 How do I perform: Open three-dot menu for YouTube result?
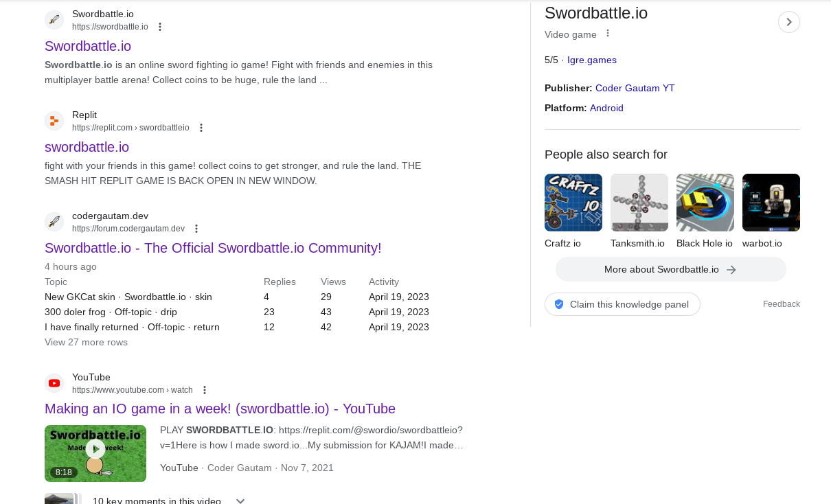[205, 390]
